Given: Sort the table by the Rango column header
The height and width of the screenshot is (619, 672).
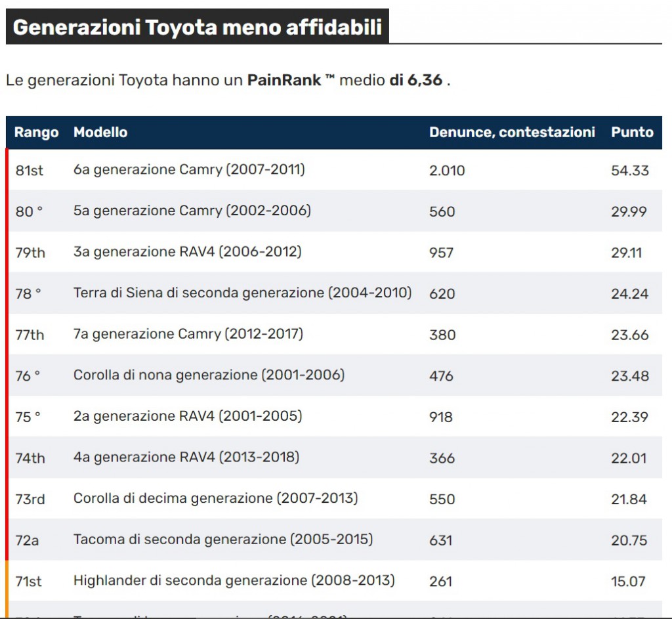Looking at the screenshot, I should [x=35, y=132].
